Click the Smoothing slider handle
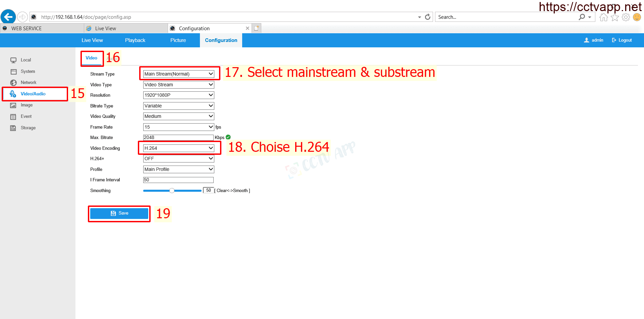The image size is (644, 319). pyautogui.click(x=172, y=191)
